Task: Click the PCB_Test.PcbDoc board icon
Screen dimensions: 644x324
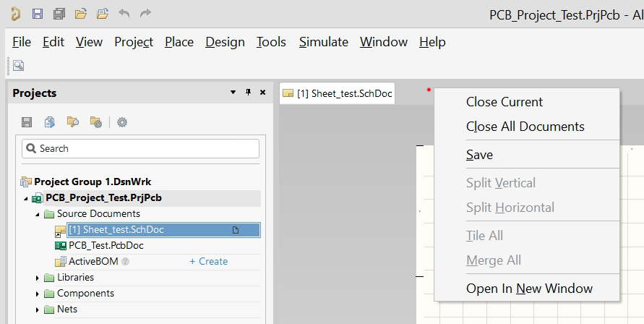Action: [61, 246]
